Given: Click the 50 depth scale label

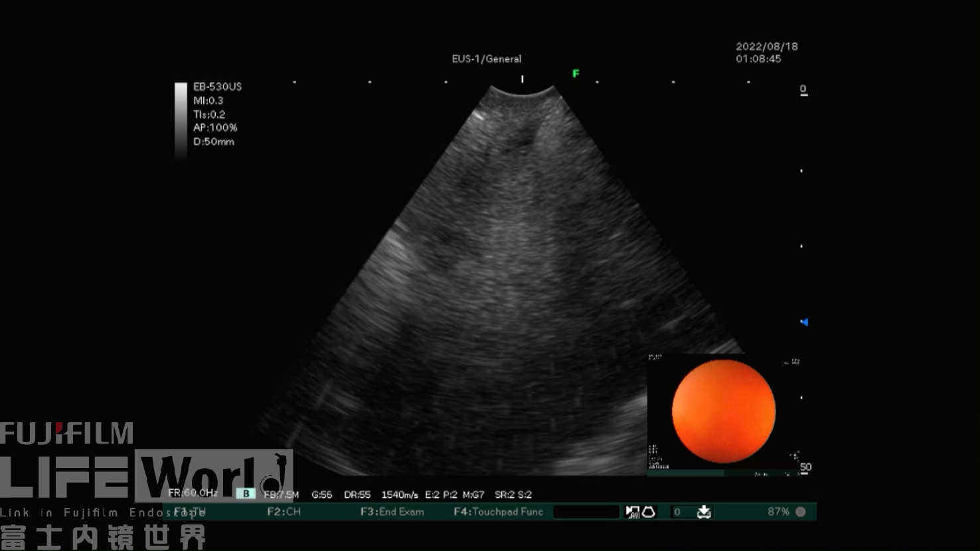Looking at the screenshot, I should pyautogui.click(x=805, y=467).
